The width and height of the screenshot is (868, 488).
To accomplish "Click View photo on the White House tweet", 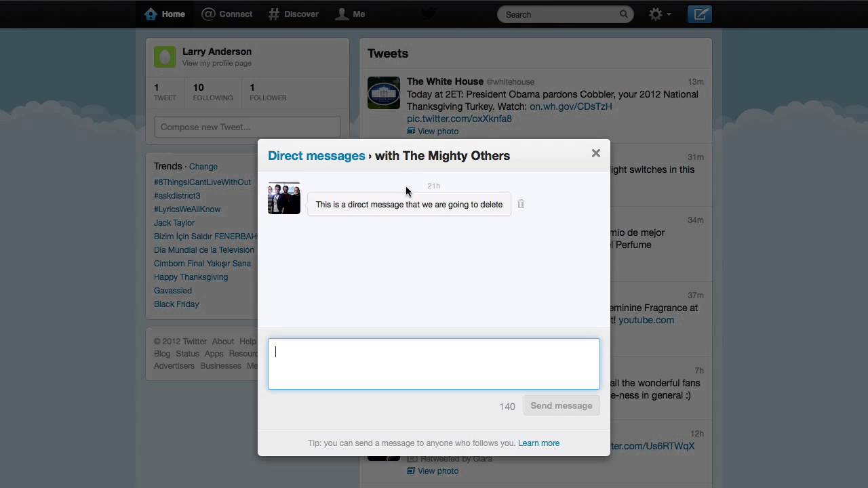I will 433,131.
